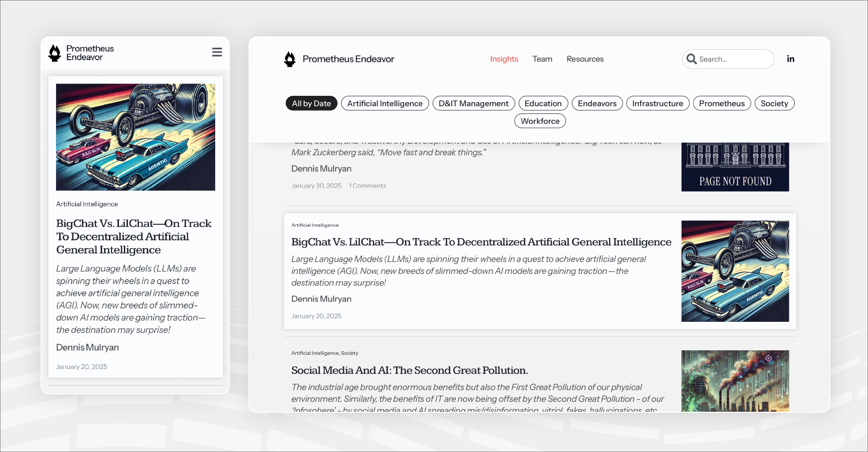
Task: Filter by Endeavors category
Action: click(597, 103)
